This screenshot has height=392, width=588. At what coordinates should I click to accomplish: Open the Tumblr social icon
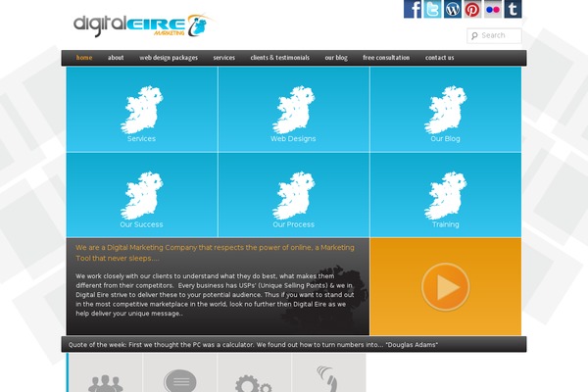click(x=513, y=9)
